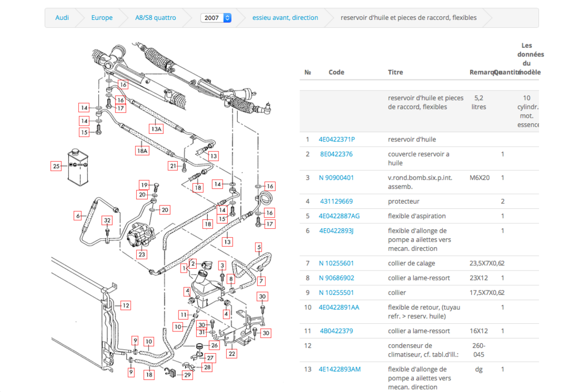Viewport: 569px width, 392px height.
Task: Navigate to Europe breadcrumb
Action: (102, 18)
